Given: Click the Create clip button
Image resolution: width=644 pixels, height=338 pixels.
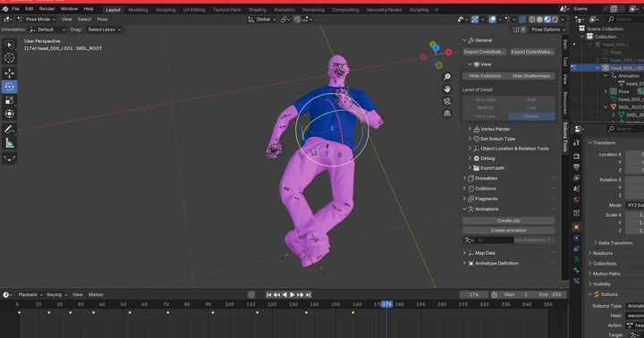Looking at the screenshot, I should coord(508,221).
